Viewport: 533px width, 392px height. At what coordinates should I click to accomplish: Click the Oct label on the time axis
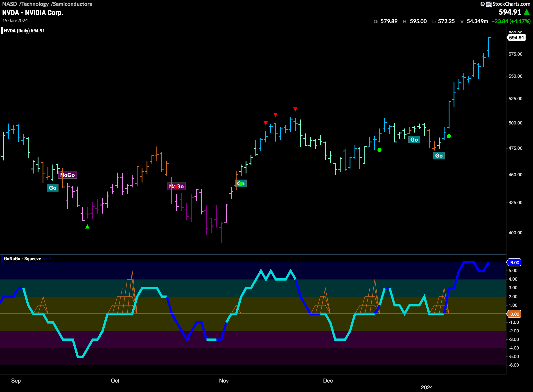(x=115, y=381)
